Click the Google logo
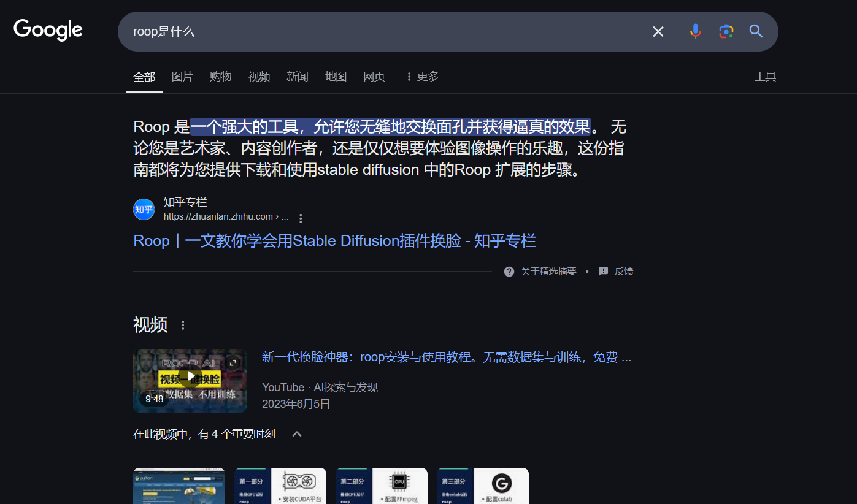 click(48, 30)
